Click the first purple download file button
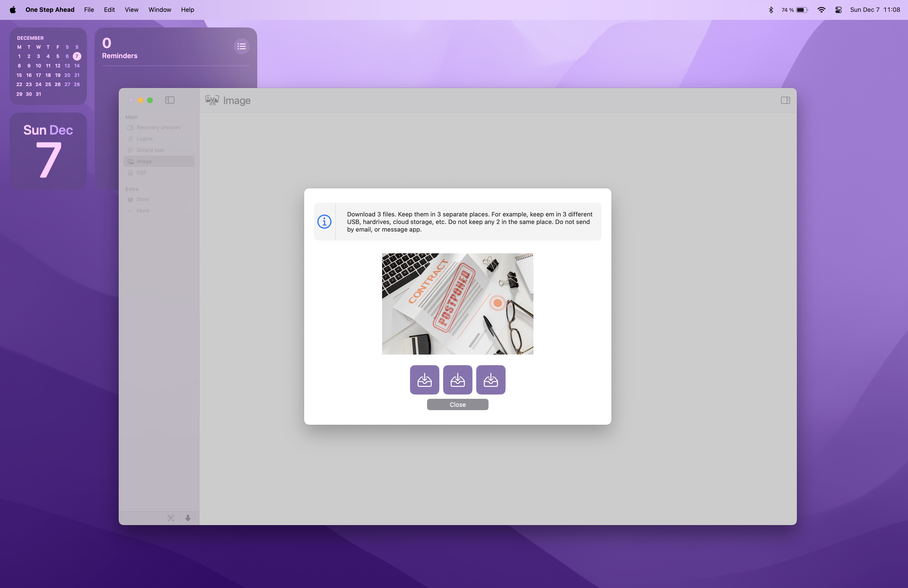The height and width of the screenshot is (588, 908). point(424,380)
